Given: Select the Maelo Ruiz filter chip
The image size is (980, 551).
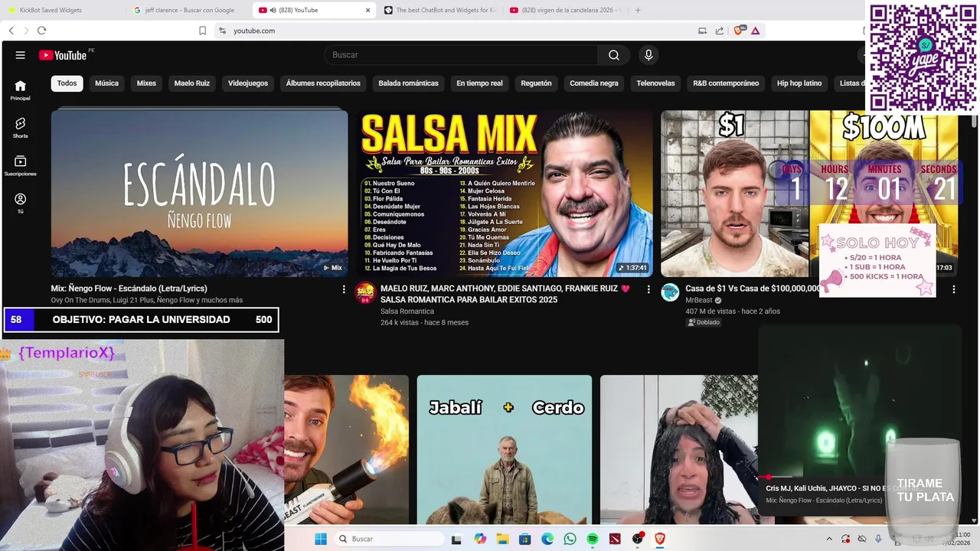Looking at the screenshot, I should 192,83.
